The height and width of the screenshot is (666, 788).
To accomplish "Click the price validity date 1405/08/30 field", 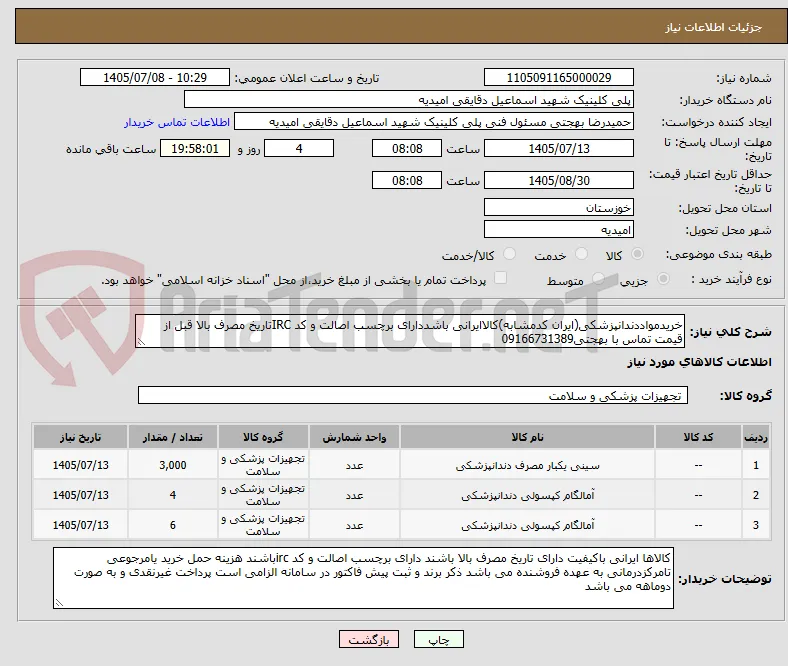I will click(x=559, y=180).
